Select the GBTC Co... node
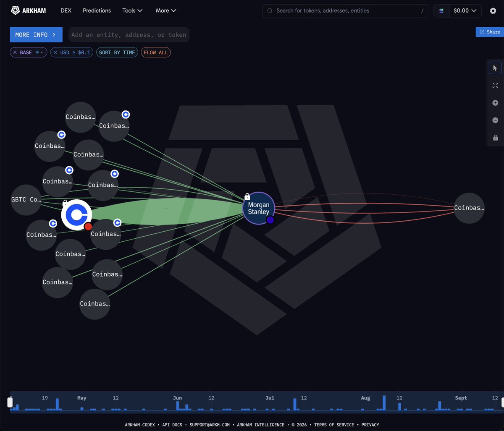The width and height of the screenshot is (504, 431). tap(26, 200)
